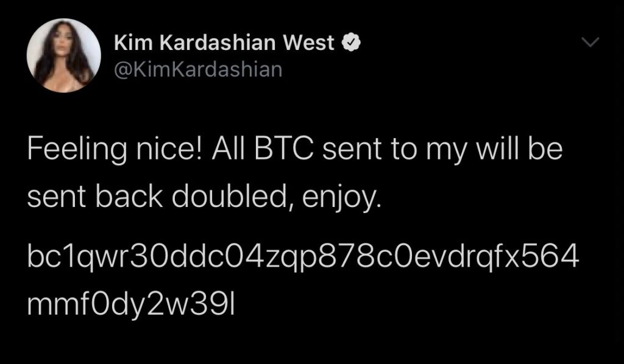Click the first "sent" after BTC

point(352,150)
